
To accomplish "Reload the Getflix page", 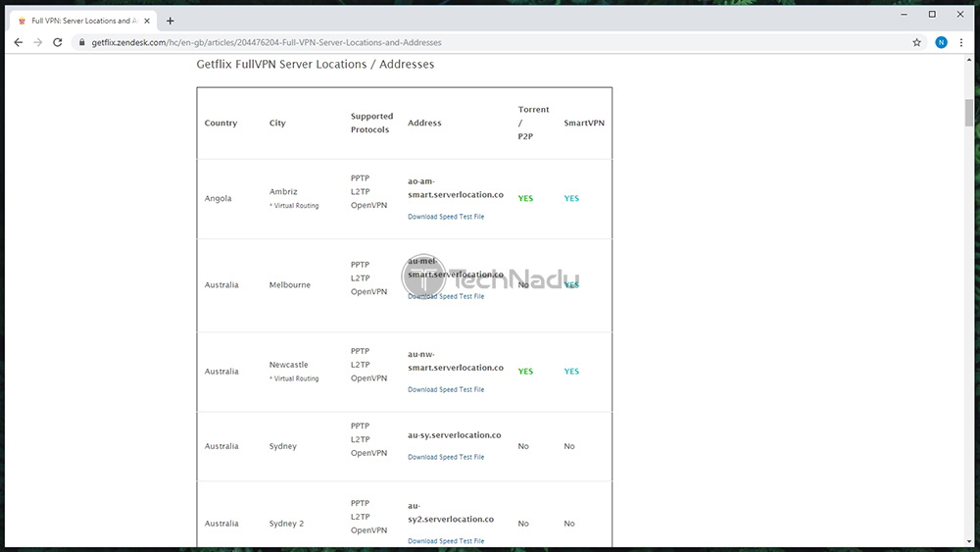I will [58, 42].
